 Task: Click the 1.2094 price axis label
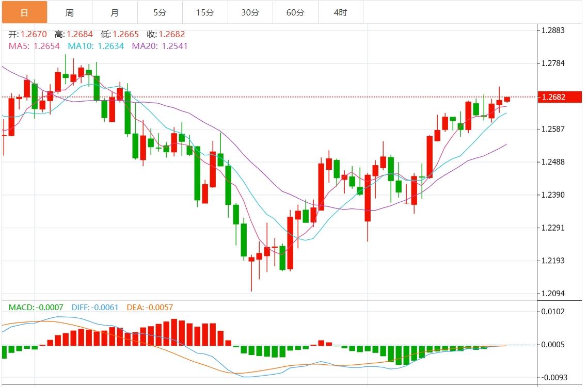[x=552, y=294]
